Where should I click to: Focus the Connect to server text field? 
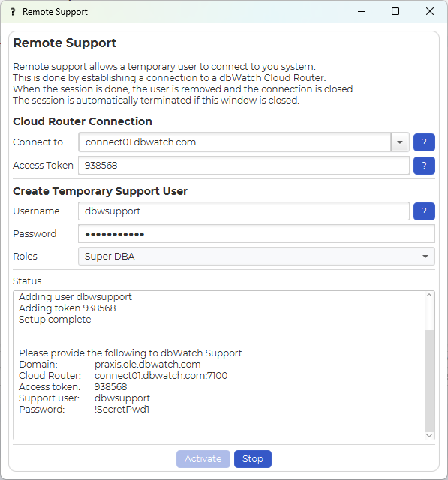[x=235, y=142]
